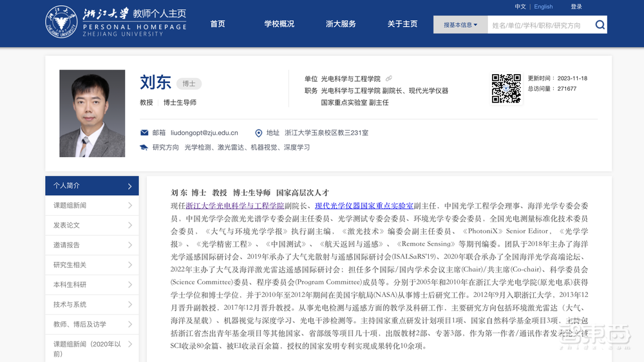Click the address location pin icon
This screenshot has width=644, height=362.
point(259,133)
